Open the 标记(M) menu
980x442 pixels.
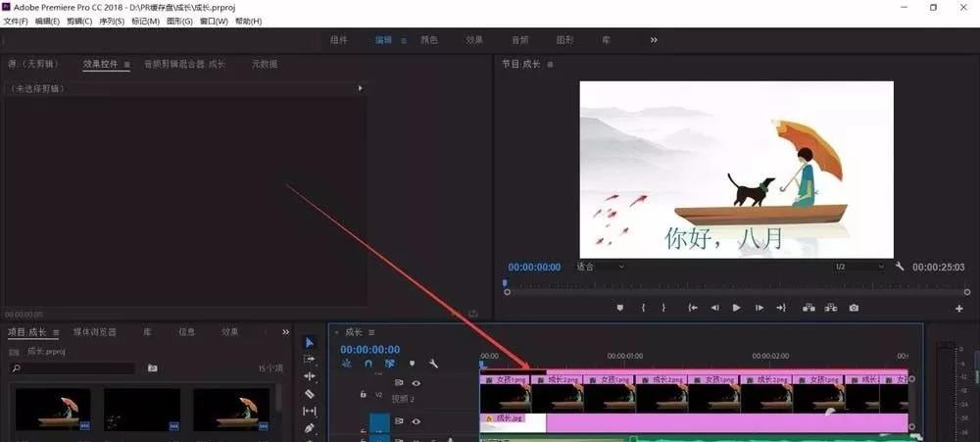coord(146,22)
